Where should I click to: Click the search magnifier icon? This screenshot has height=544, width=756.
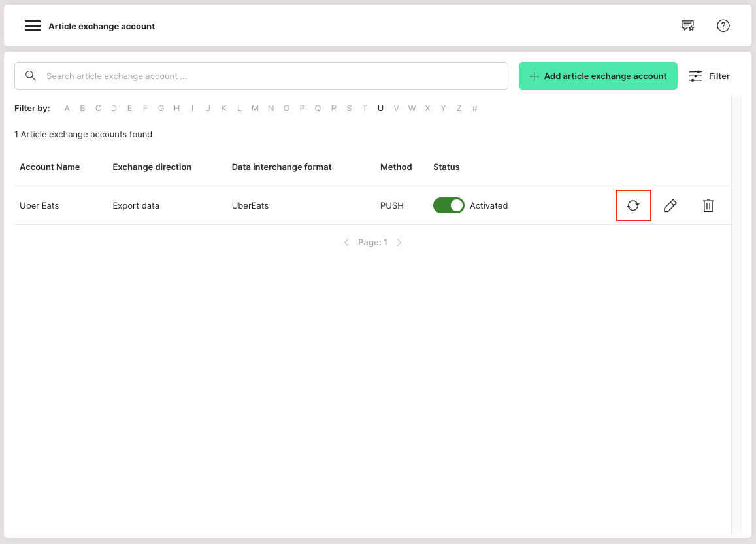click(31, 76)
